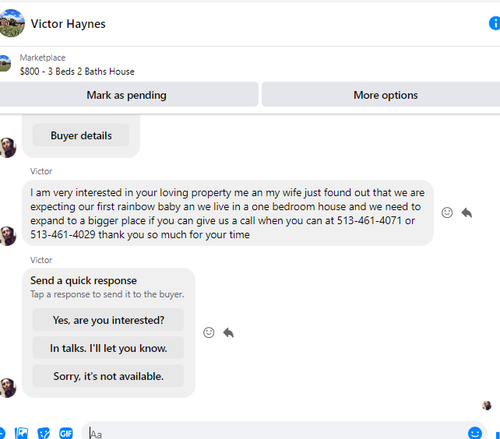Open conversation info panel icon

point(494,23)
